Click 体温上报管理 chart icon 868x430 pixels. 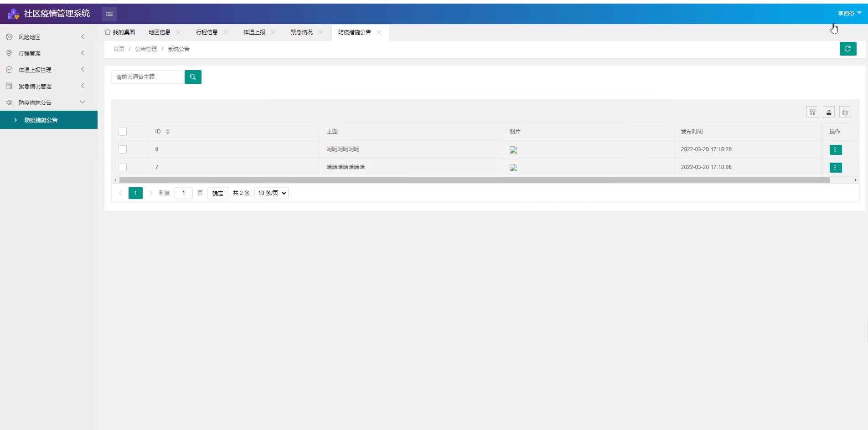pyautogui.click(x=9, y=70)
